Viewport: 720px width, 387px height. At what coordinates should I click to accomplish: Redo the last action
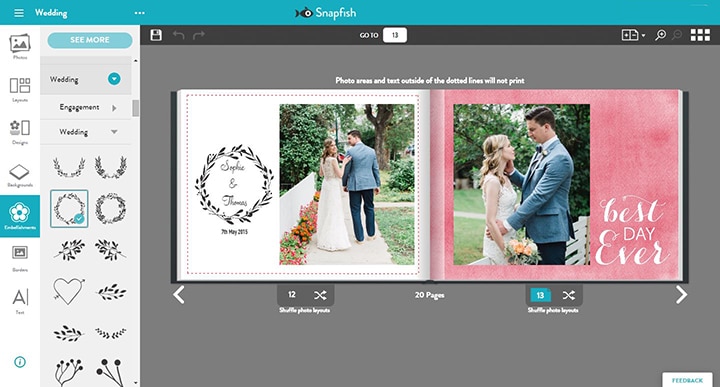199,35
